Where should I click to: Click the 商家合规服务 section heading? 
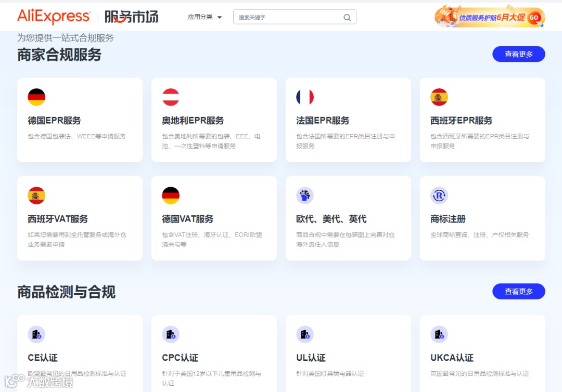[x=59, y=55]
